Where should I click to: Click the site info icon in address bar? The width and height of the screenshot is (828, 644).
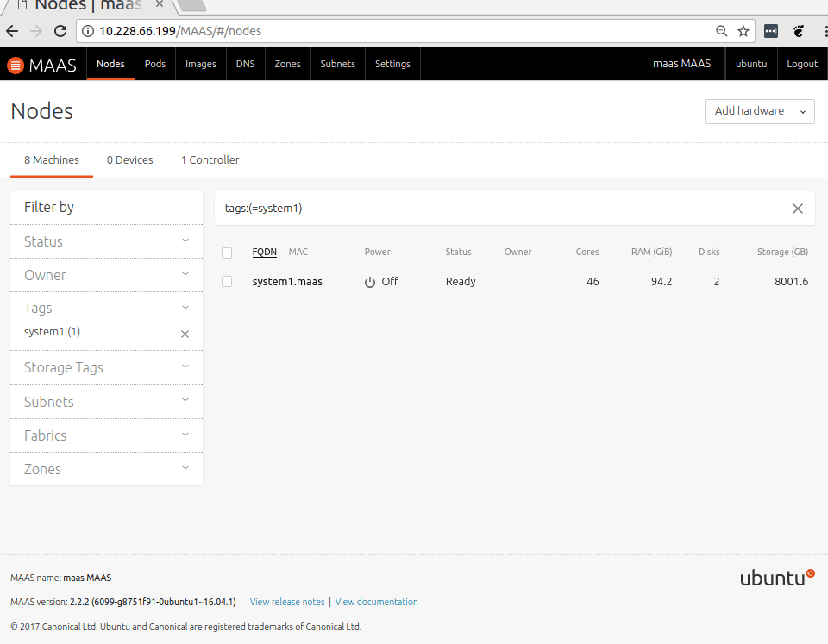[x=88, y=31]
